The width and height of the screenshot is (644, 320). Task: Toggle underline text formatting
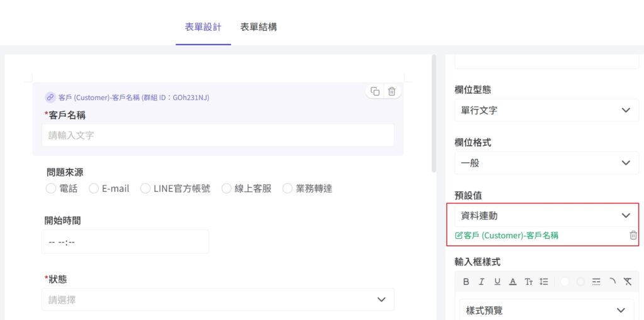[x=497, y=282]
